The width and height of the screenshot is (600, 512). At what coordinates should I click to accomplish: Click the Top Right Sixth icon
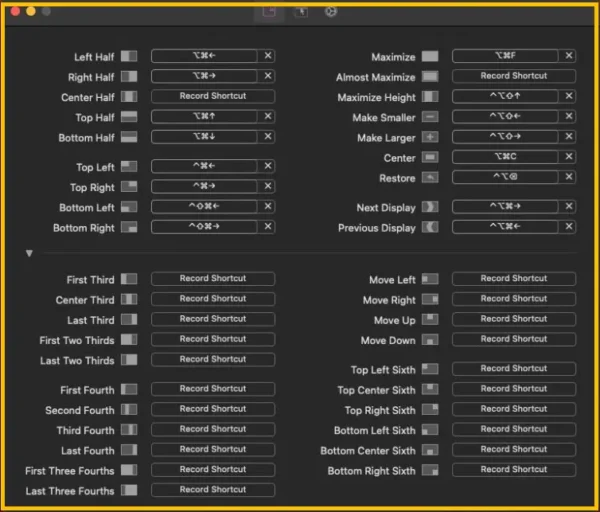430,409
